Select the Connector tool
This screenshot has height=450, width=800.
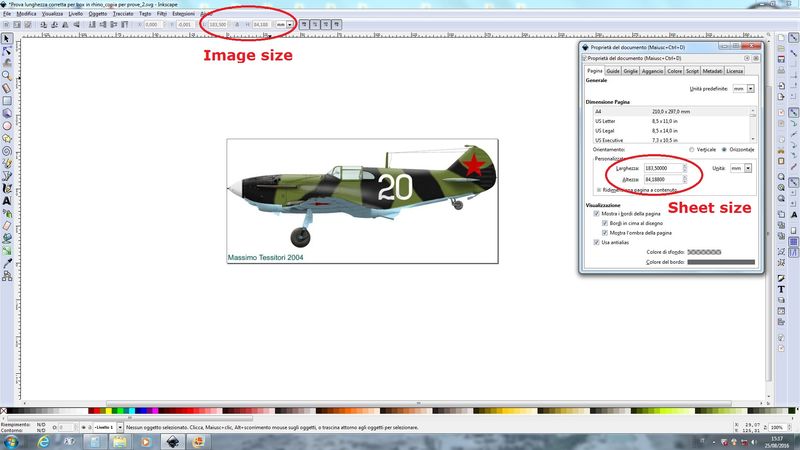point(7,276)
